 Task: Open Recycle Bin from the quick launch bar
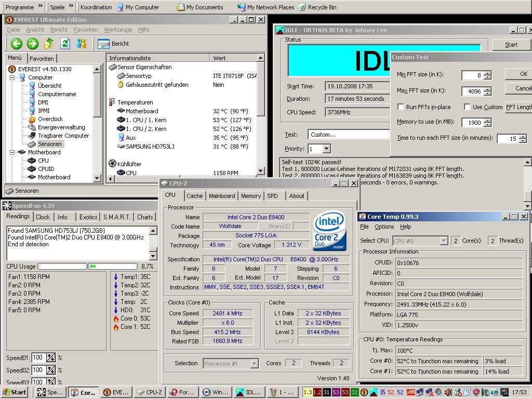317,7
